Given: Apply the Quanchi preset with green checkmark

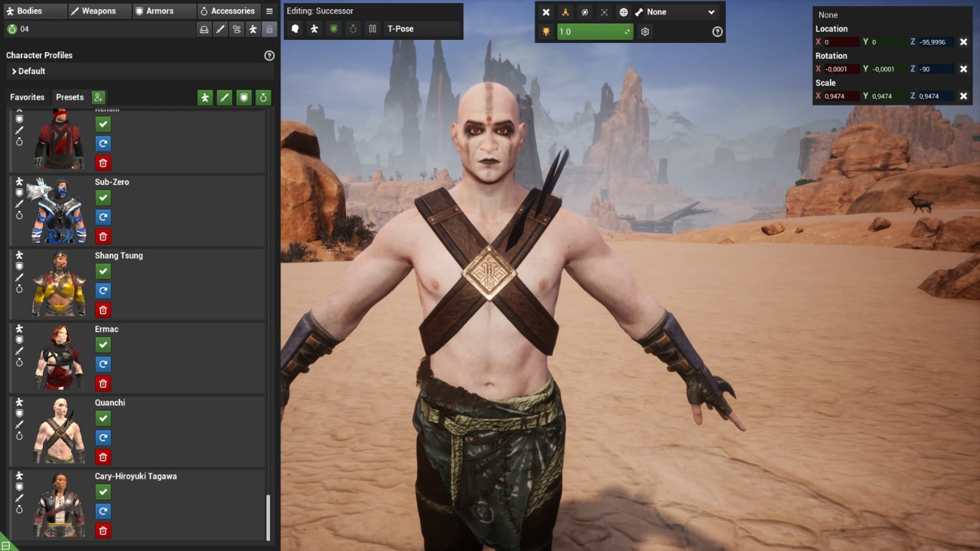Looking at the screenshot, I should click(103, 418).
